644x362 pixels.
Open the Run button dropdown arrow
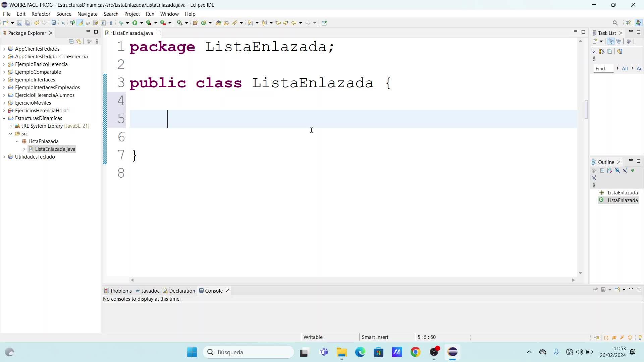tap(142, 23)
